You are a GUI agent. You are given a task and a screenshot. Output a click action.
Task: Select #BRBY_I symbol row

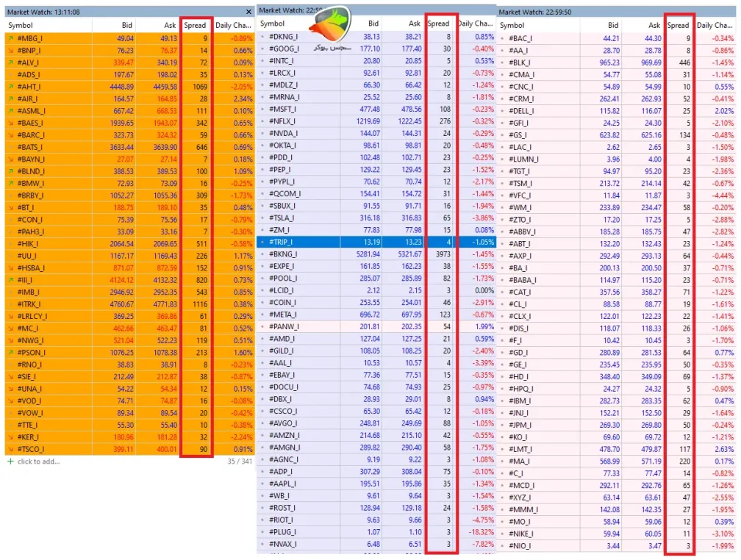[130, 195]
